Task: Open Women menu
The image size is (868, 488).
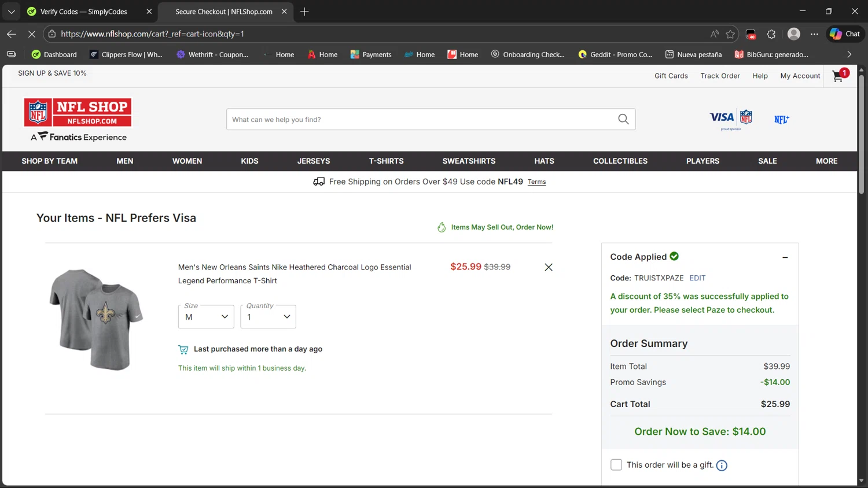Action: [x=187, y=161]
